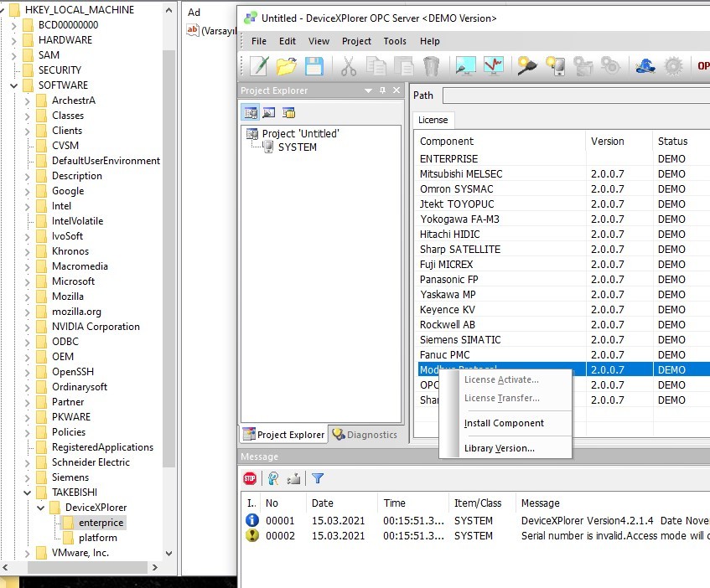
Task: Open the File menu
Action: pos(258,41)
